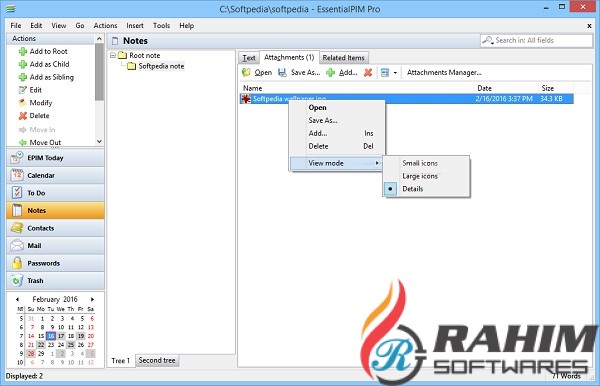Click the Calendar module icon
Viewport: 600px width, 386px height.
coord(17,175)
